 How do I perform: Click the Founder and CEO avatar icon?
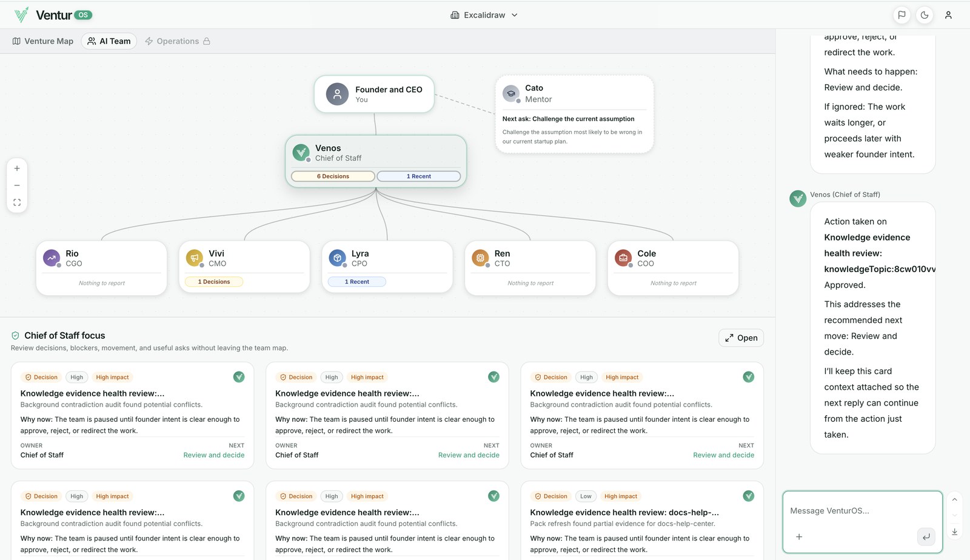pos(337,94)
